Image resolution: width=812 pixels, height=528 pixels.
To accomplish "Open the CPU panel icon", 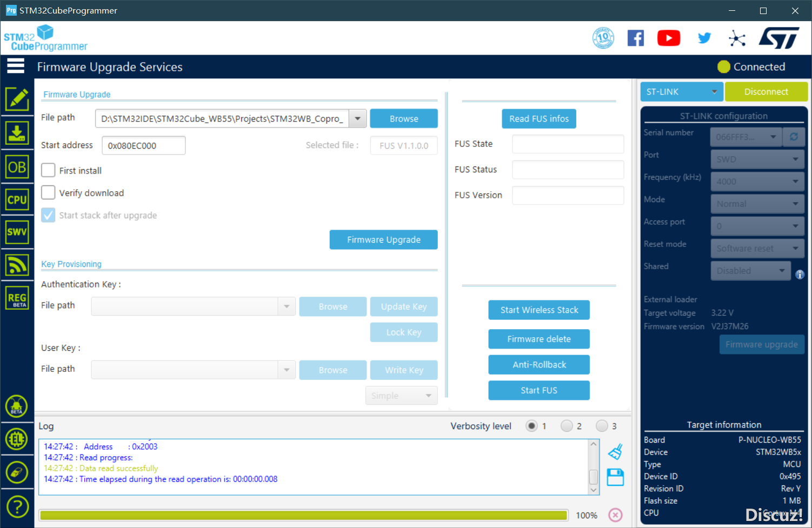I will pos(17,200).
